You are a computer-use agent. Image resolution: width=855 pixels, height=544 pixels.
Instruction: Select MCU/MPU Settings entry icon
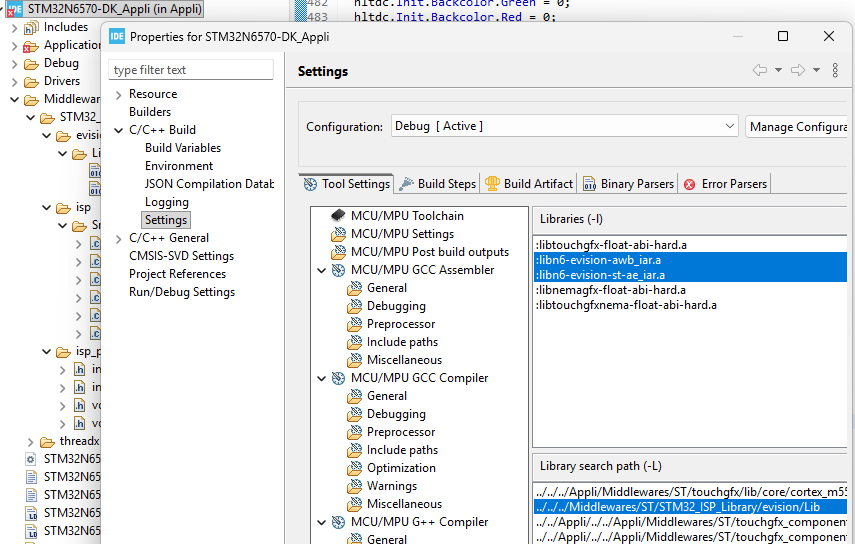coord(338,234)
